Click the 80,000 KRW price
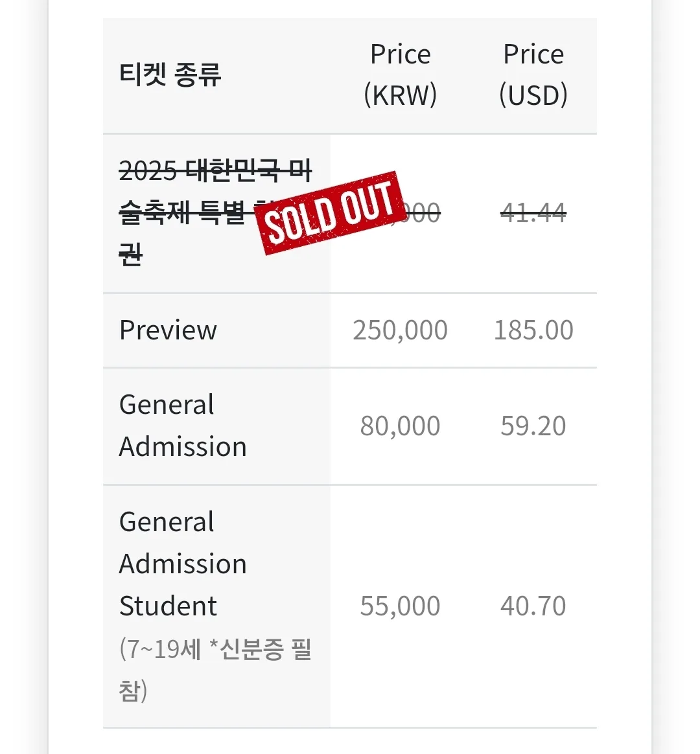Image resolution: width=700 pixels, height=754 pixels. coord(400,426)
